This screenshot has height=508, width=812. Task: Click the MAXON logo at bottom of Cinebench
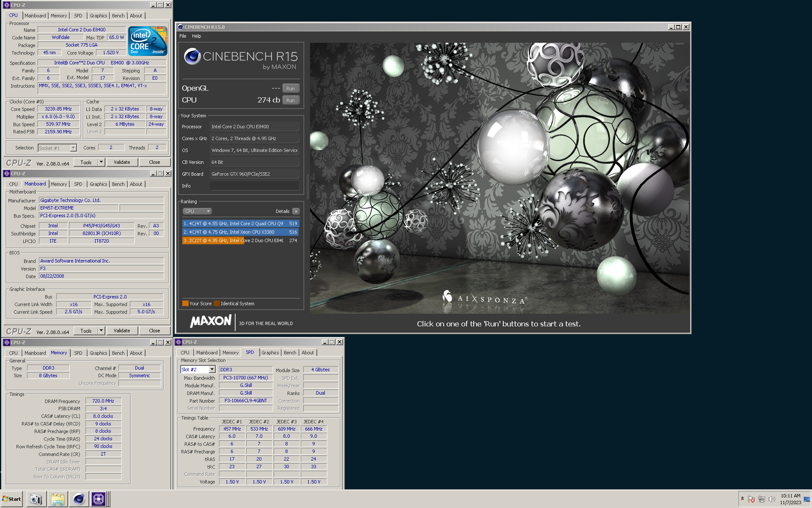211,321
